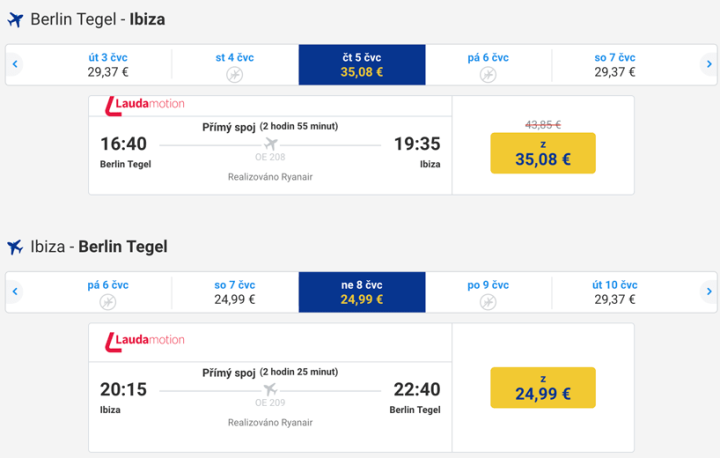Click the no-flight icon under st 4 čvc
Image resolution: width=720 pixels, height=458 pixels.
coord(235,74)
